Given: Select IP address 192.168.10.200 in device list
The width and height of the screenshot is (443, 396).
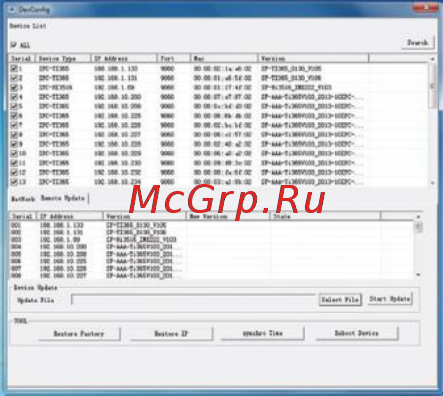Looking at the screenshot, I should click(x=117, y=97).
